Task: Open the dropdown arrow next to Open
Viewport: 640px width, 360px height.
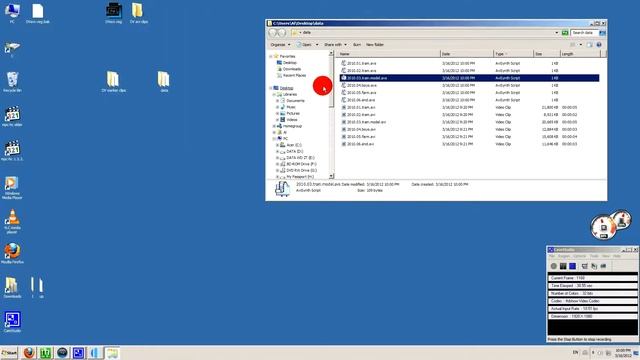Action: coord(317,44)
